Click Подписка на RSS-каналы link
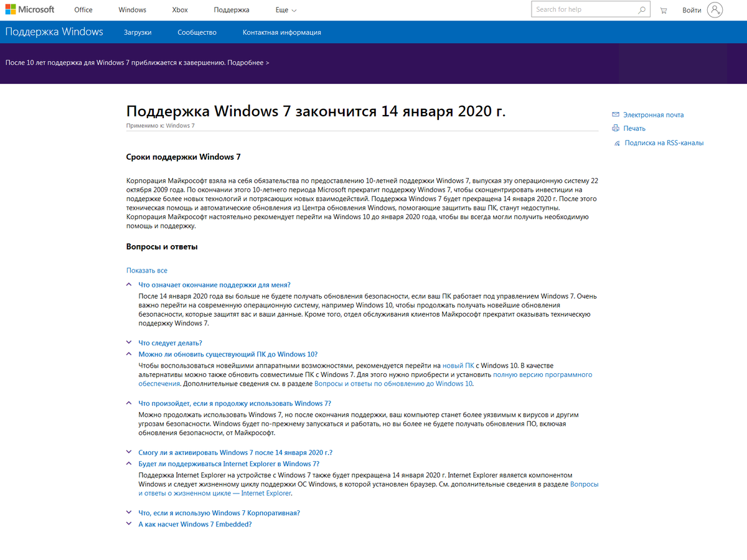The image size is (747, 560). click(664, 142)
